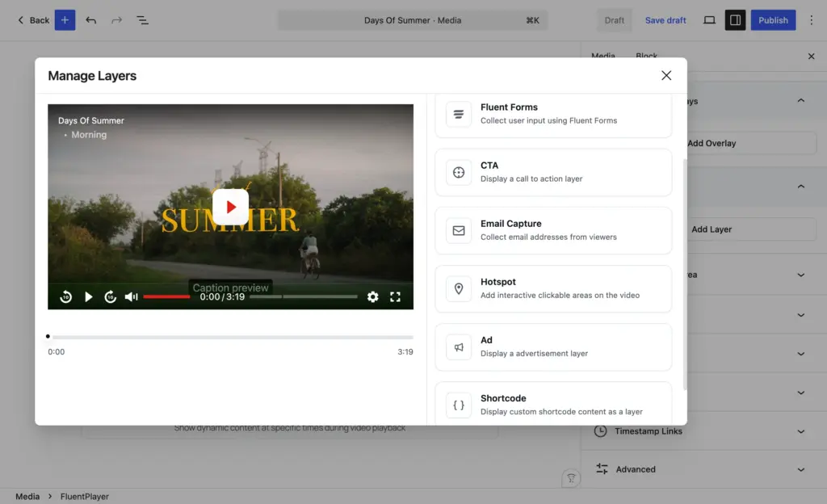Rewind 10 seconds in video player
827x504 pixels.
[66, 296]
